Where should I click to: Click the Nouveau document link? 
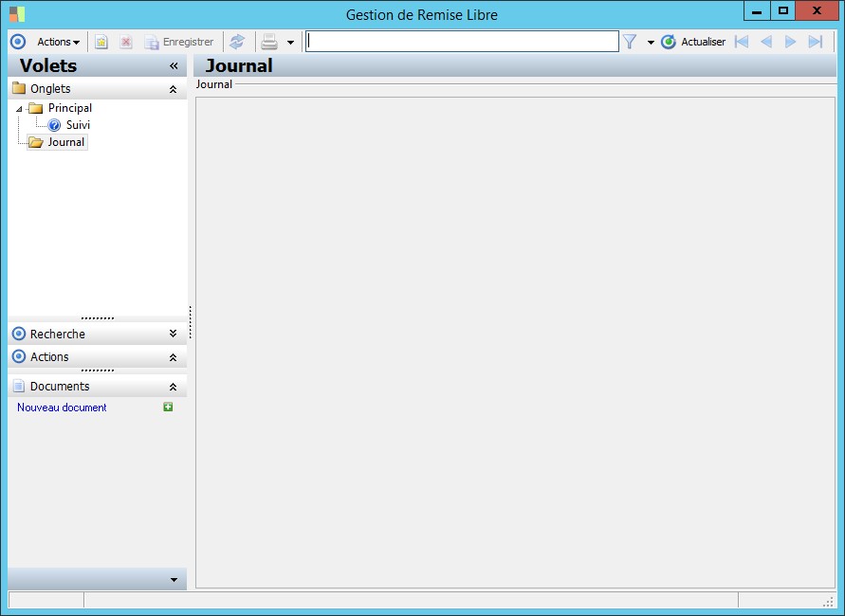click(62, 408)
